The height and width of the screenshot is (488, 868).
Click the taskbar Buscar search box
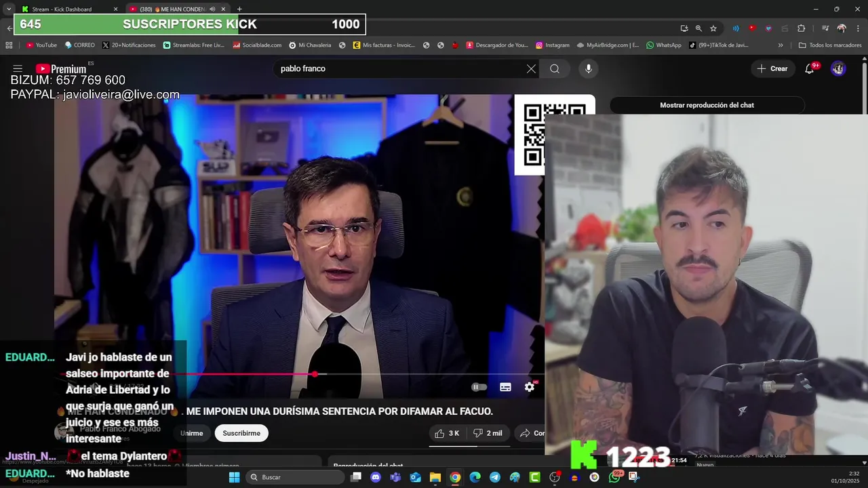295,477
